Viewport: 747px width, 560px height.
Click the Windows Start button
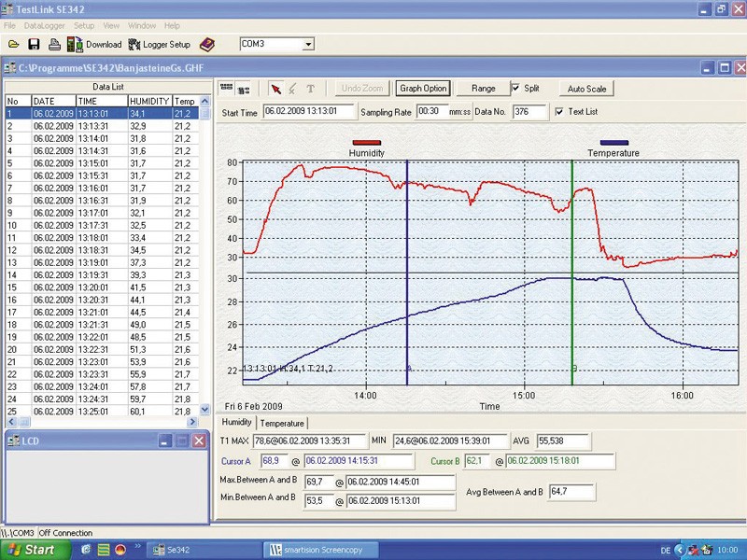tap(35, 550)
